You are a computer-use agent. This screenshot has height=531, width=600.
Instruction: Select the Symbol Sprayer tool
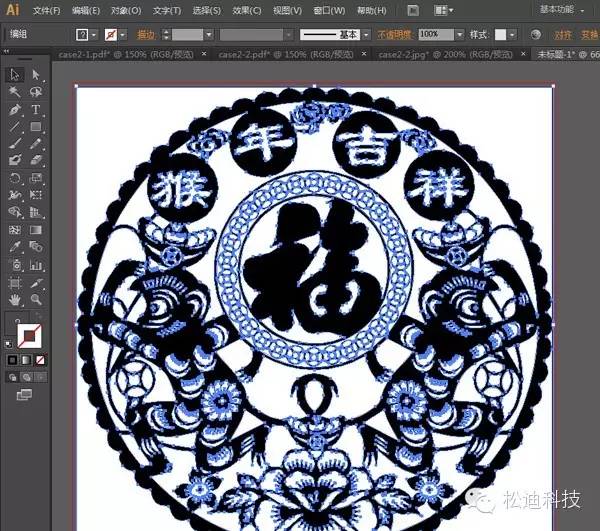(x=15, y=265)
